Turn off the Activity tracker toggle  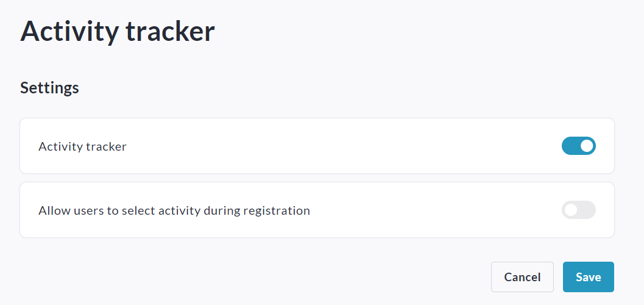578,146
